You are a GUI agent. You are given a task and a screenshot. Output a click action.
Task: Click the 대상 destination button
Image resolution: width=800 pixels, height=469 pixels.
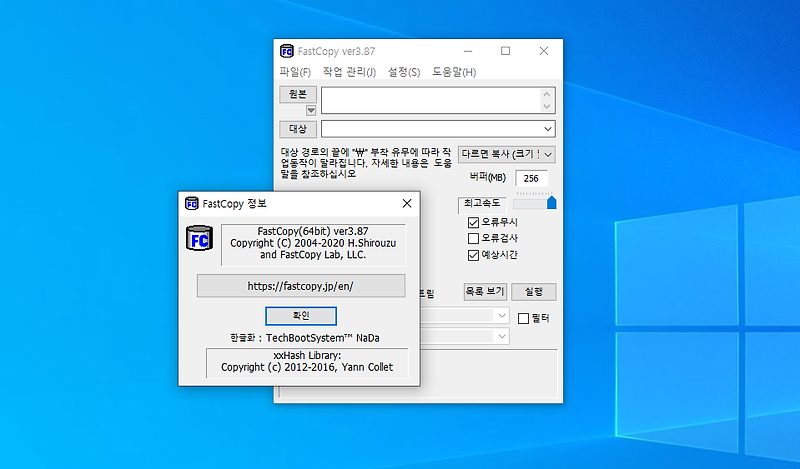click(298, 129)
